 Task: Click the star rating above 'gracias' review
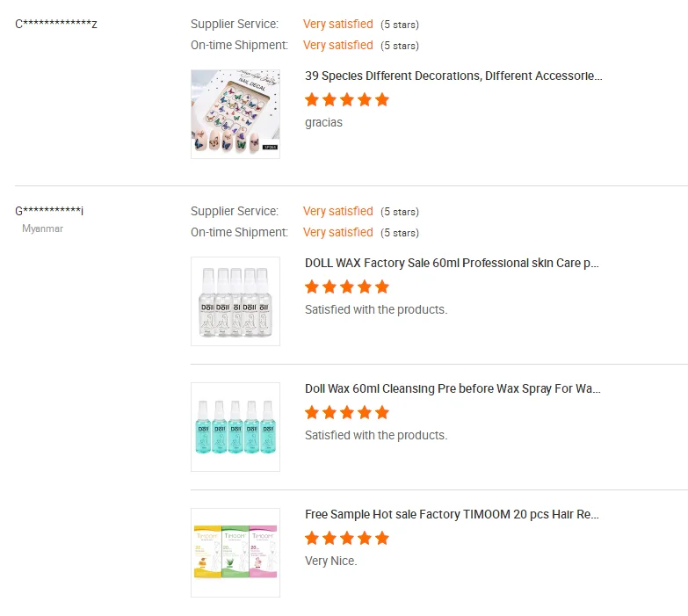[x=346, y=99]
